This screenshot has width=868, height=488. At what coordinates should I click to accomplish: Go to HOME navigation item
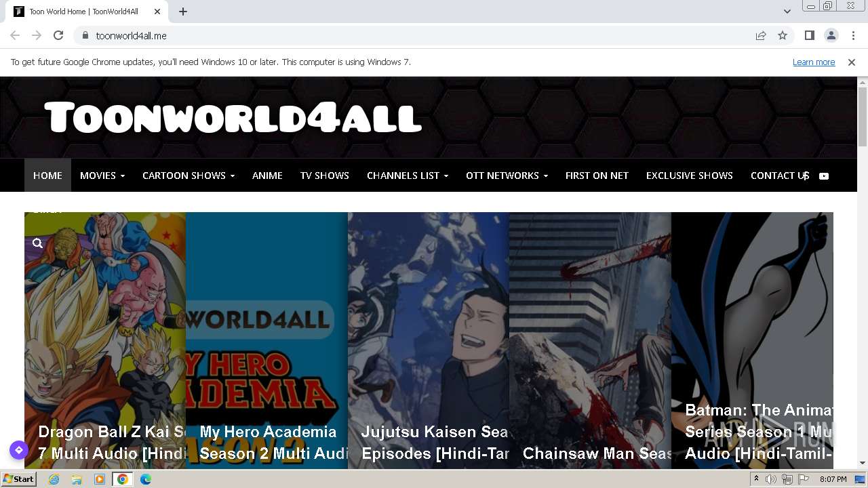(x=47, y=176)
